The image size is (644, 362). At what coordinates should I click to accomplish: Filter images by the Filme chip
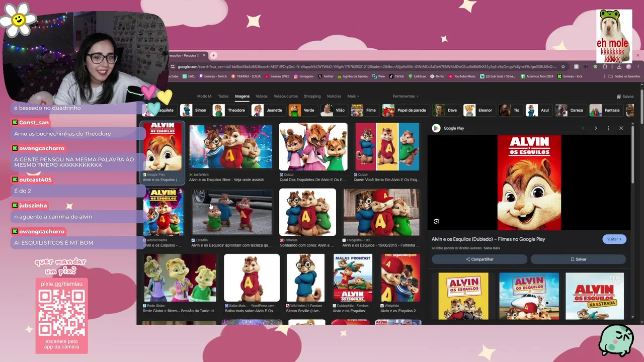pyautogui.click(x=364, y=110)
